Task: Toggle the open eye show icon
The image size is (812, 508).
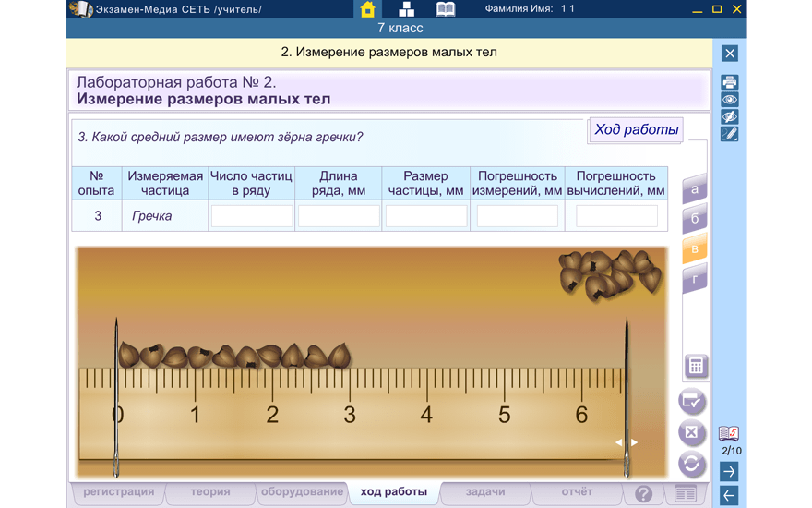Action: click(729, 99)
